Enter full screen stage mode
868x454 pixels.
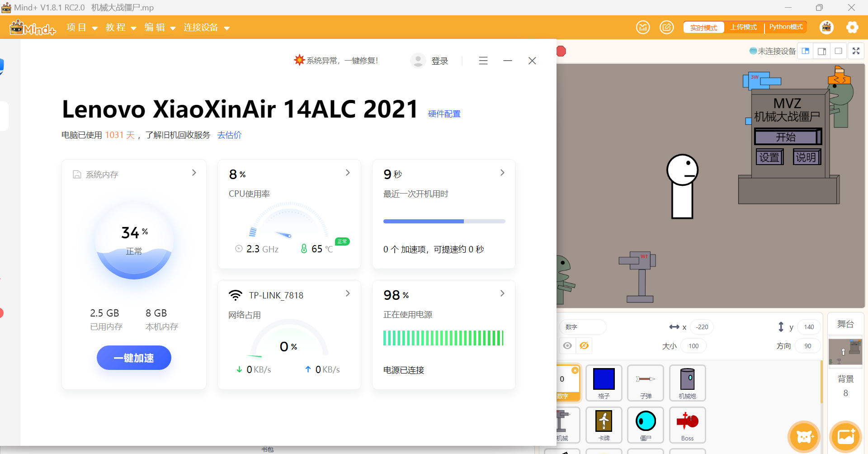856,51
